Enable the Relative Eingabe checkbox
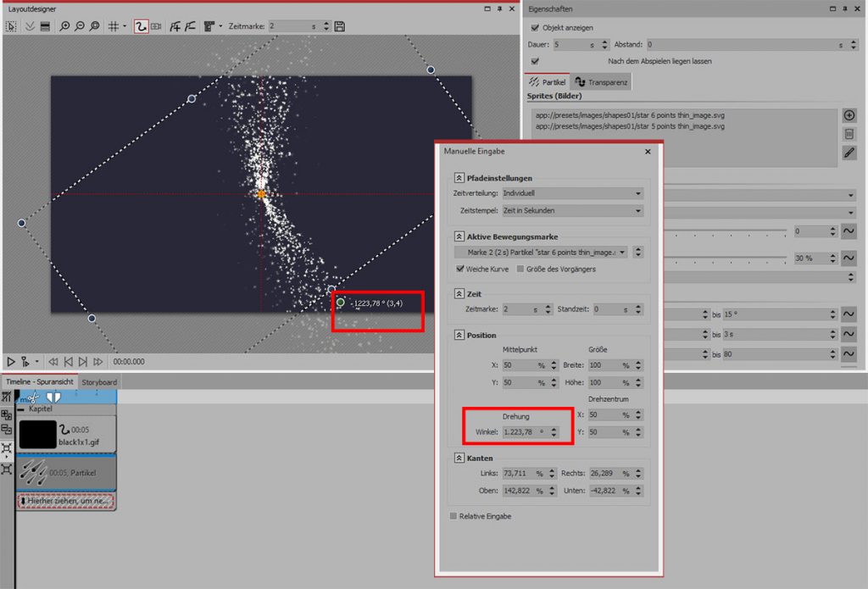868x589 pixels. (x=453, y=515)
